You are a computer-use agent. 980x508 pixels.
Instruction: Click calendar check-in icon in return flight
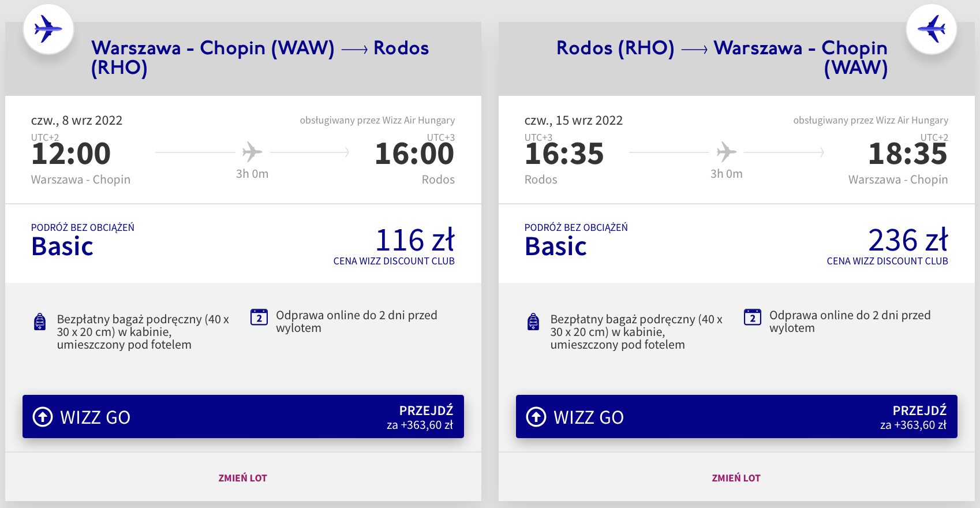753,317
